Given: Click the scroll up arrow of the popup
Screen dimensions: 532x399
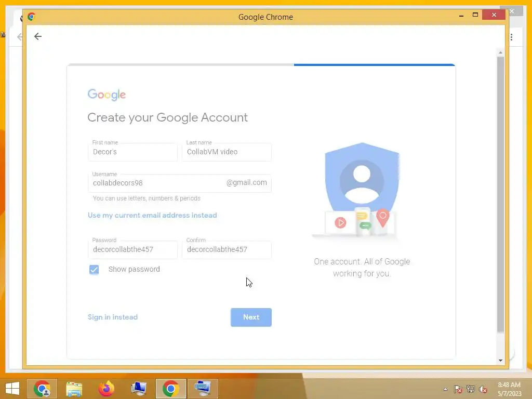Looking at the screenshot, I should tap(500, 52).
